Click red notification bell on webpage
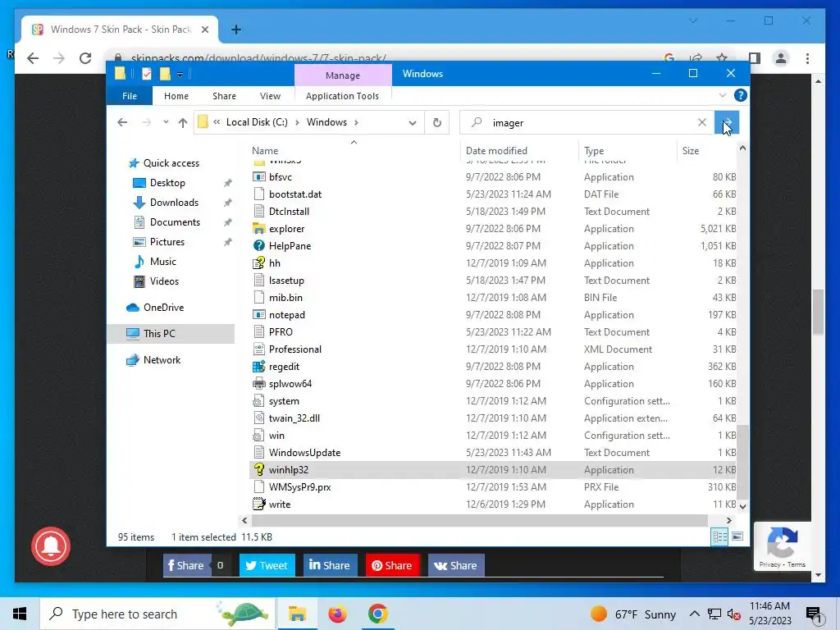The width and height of the screenshot is (840, 630). click(51, 546)
